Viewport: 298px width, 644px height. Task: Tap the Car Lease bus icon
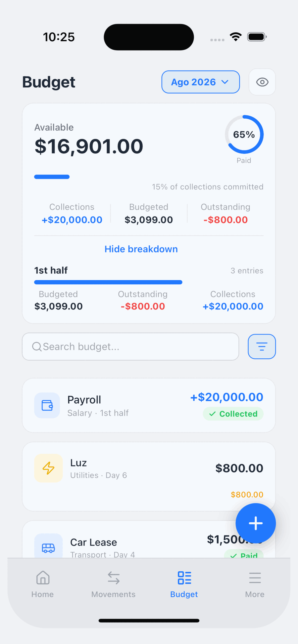coord(48,547)
